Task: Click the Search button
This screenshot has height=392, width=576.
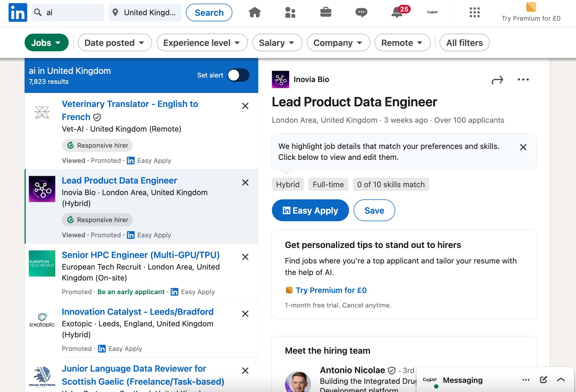Action: [209, 12]
